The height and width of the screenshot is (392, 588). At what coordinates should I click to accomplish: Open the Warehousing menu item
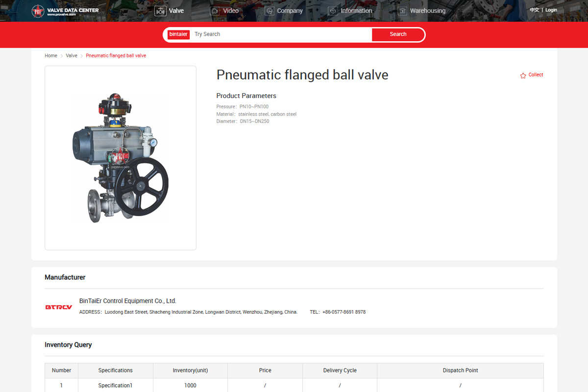(427, 11)
